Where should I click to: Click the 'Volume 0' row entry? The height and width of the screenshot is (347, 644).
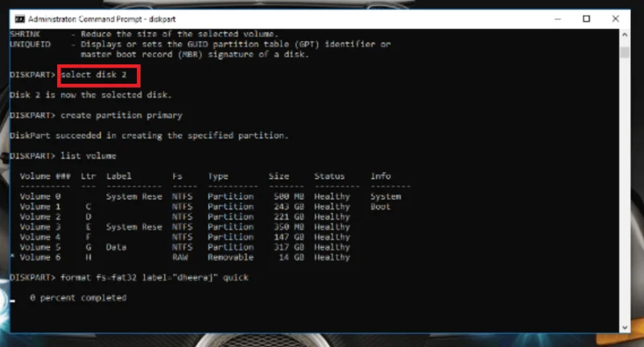[40, 196]
